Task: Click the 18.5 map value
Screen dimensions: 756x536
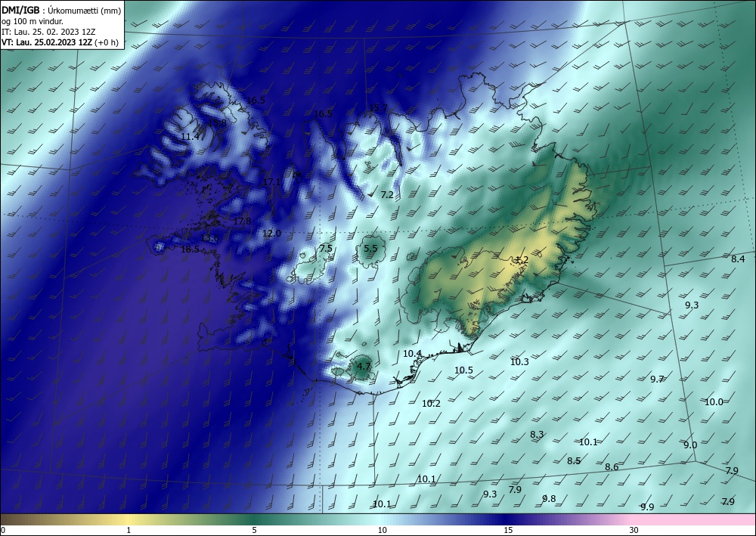Action: pyautogui.click(x=190, y=249)
